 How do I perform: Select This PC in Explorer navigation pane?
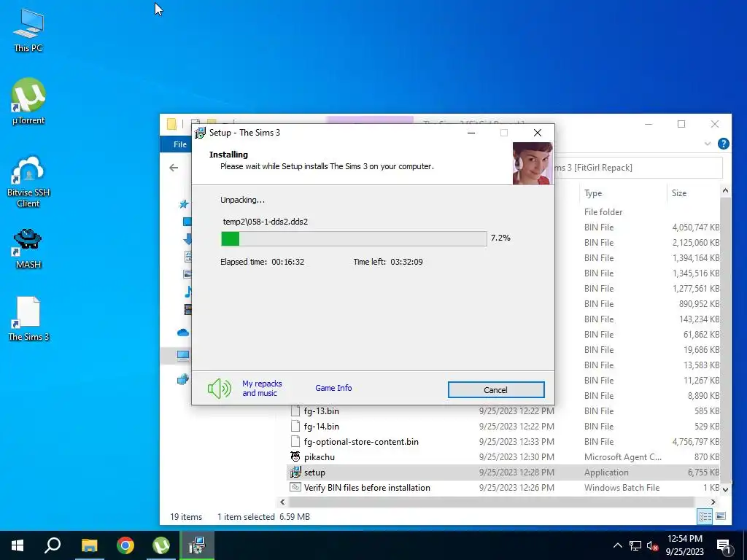183,355
